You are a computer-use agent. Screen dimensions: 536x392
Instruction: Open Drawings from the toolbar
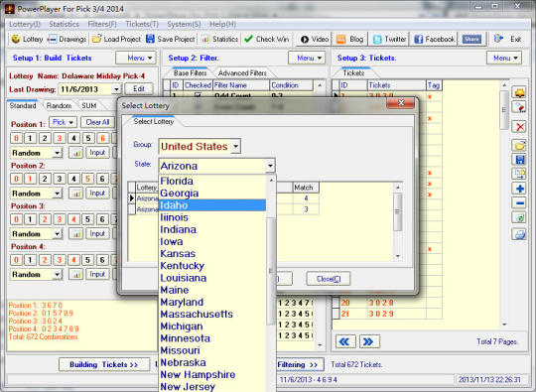[x=67, y=39]
